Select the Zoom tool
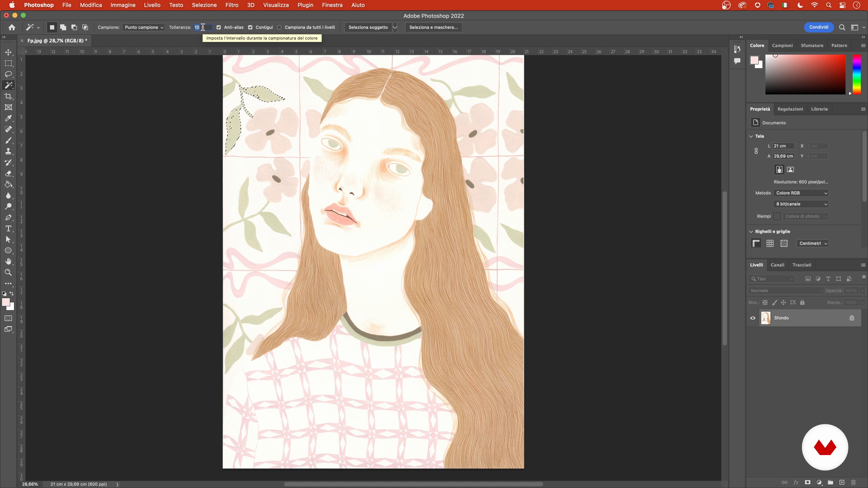Viewport: 868px width, 488px height. (x=8, y=272)
